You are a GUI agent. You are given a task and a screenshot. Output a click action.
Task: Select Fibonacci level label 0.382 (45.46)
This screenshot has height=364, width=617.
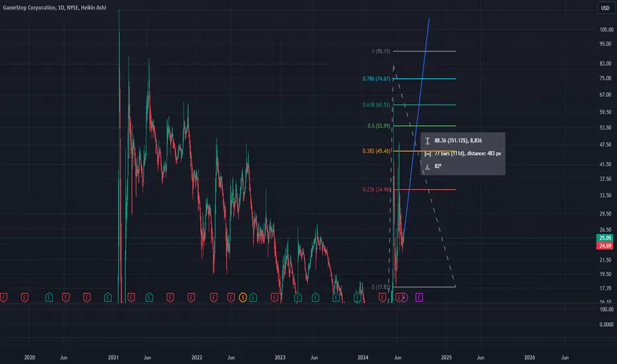(x=376, y=151)
